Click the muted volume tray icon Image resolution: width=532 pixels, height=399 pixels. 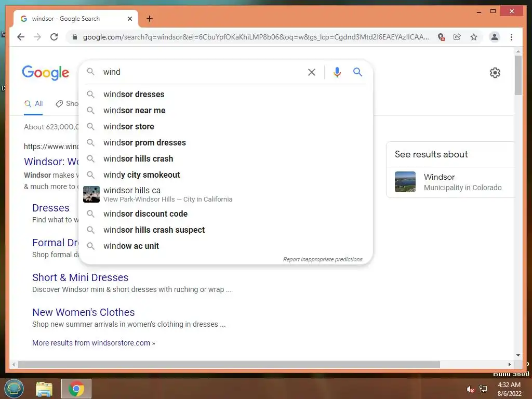[x=470, y=389]
